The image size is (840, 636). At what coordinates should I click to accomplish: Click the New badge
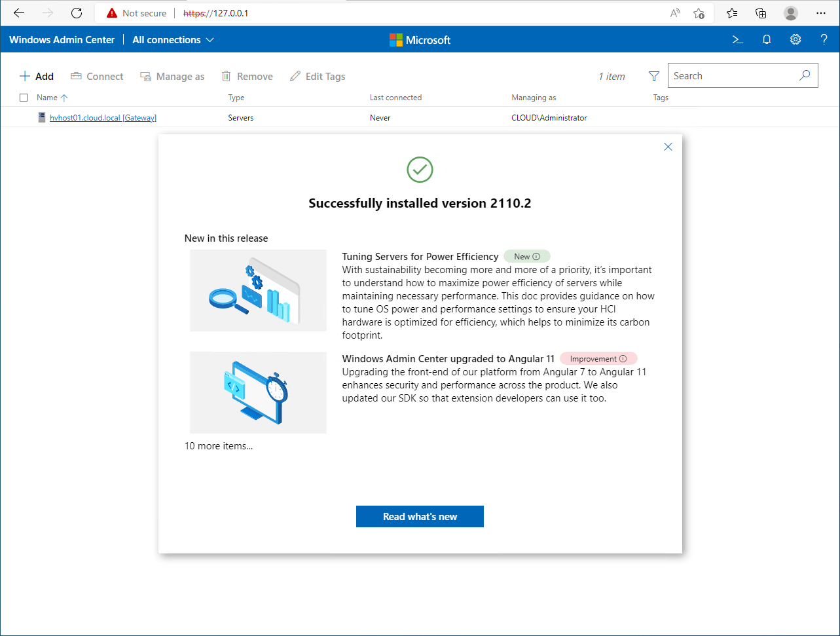pos(527,257)
